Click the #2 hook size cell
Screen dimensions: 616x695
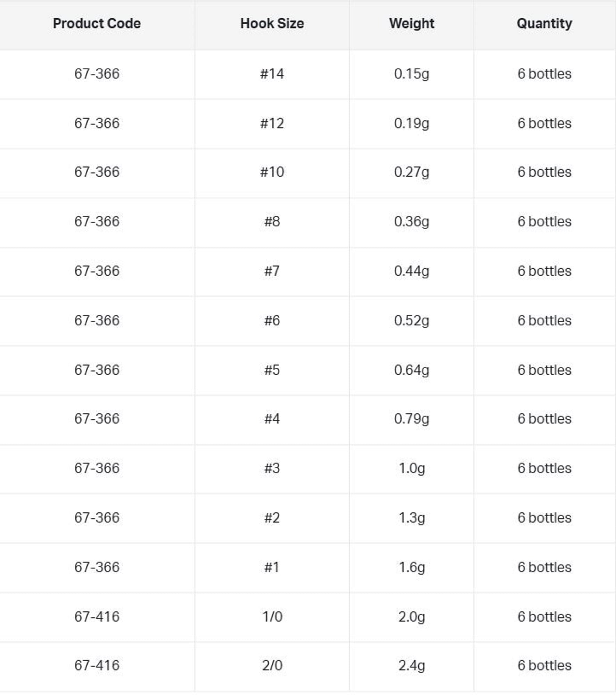coord(272,518)
